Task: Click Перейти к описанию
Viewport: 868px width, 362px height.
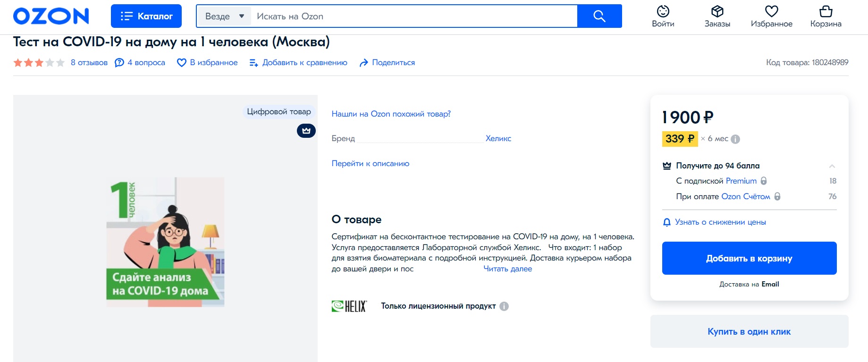Action: point(371,163)
